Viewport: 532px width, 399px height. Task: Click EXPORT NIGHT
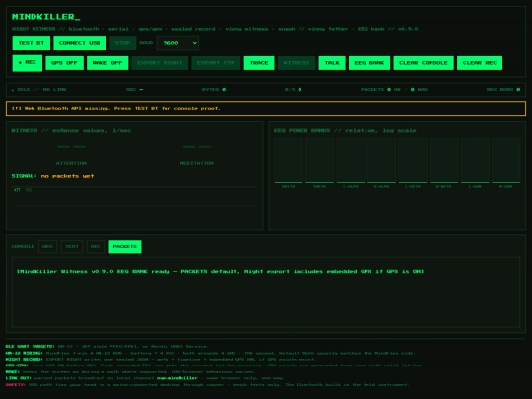(x=160, y=63)
